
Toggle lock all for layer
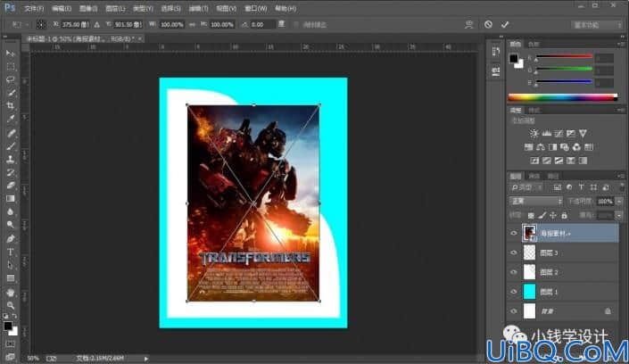pos(565,216)
